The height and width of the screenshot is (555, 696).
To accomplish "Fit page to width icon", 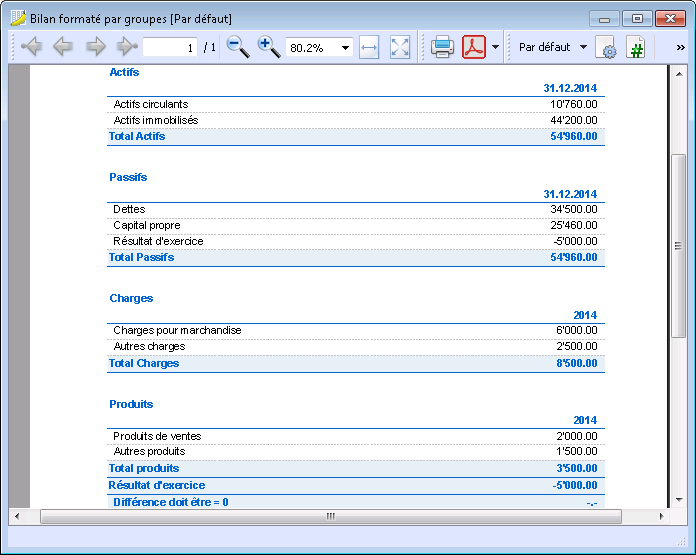I will [369, 47].
